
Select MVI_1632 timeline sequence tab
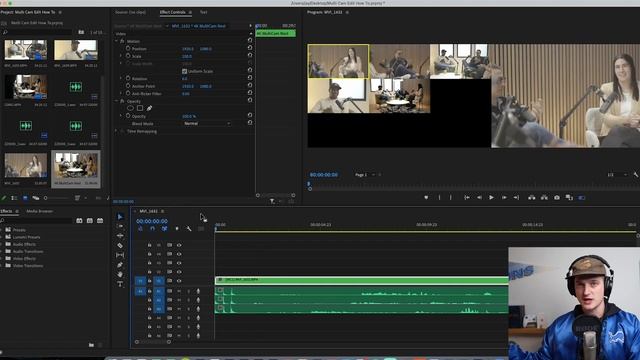[x=149, y=211]
